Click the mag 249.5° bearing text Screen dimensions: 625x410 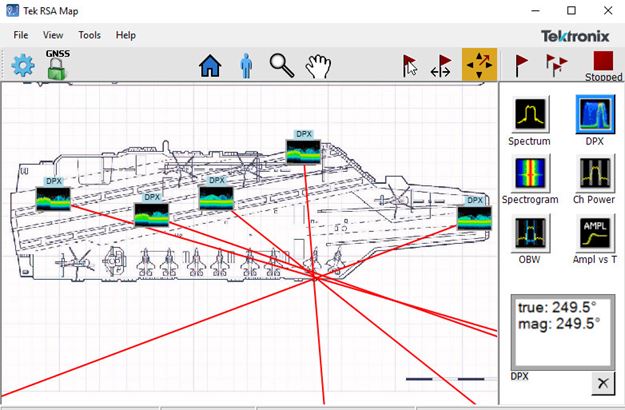pos(559,324)
